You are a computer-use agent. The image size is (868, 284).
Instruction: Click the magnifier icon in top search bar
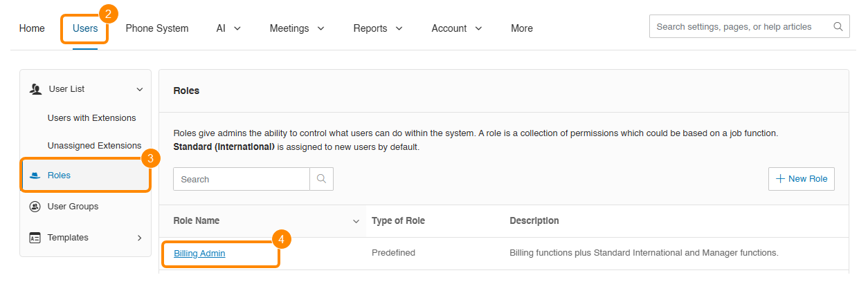(838, 27)
